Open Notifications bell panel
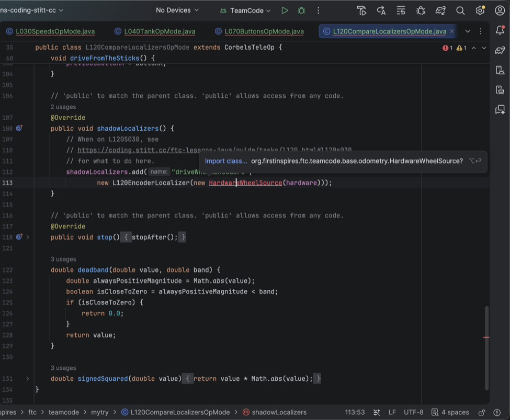This screenshot has height=420, width=510. pyautogui.click(x=500, y=30)
